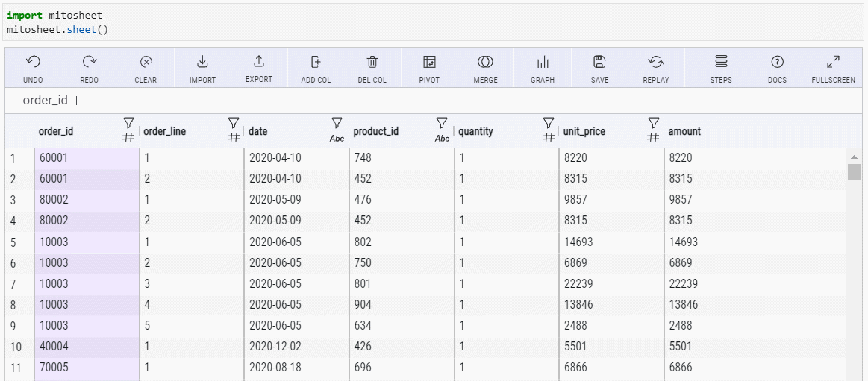Image resolution: width=868 pixels, height=381 pixels.
Task: Switch the sheet to Fullscreen
Action: 833,63
